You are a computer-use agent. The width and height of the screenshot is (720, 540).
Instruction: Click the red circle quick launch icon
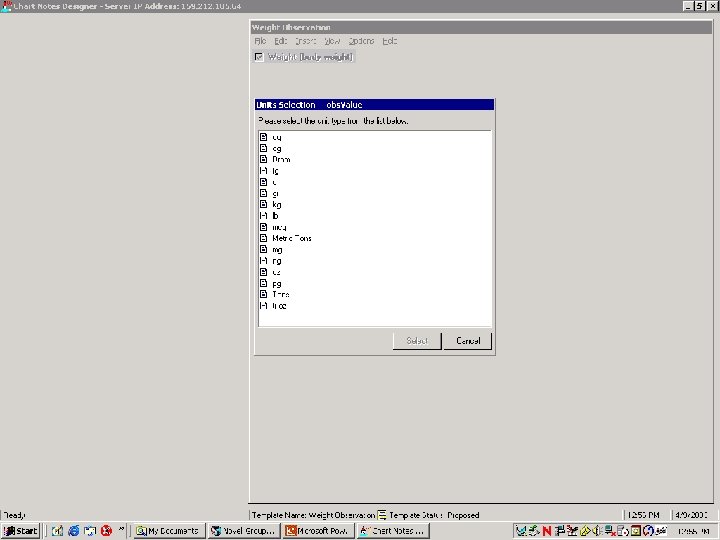coord(107,531)
